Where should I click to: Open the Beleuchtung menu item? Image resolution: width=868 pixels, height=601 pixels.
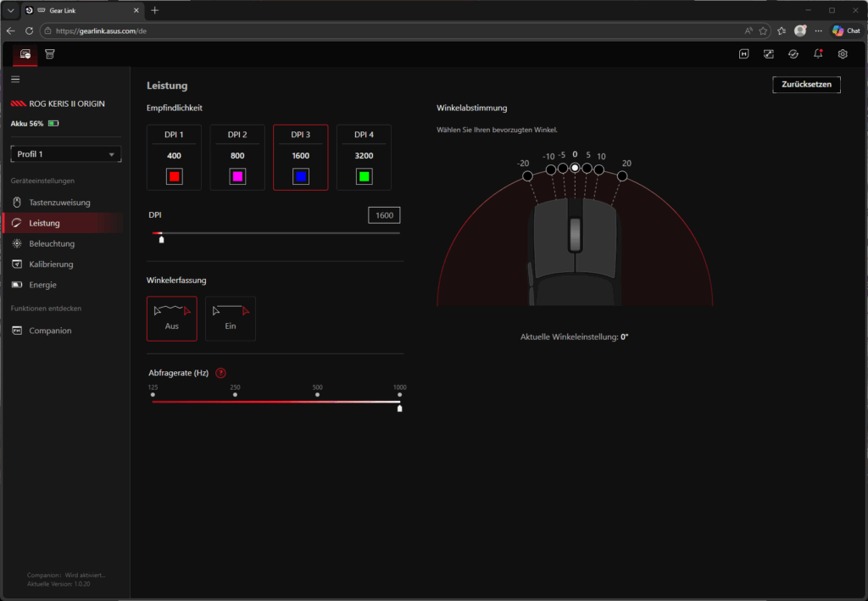tap(52, 244)
